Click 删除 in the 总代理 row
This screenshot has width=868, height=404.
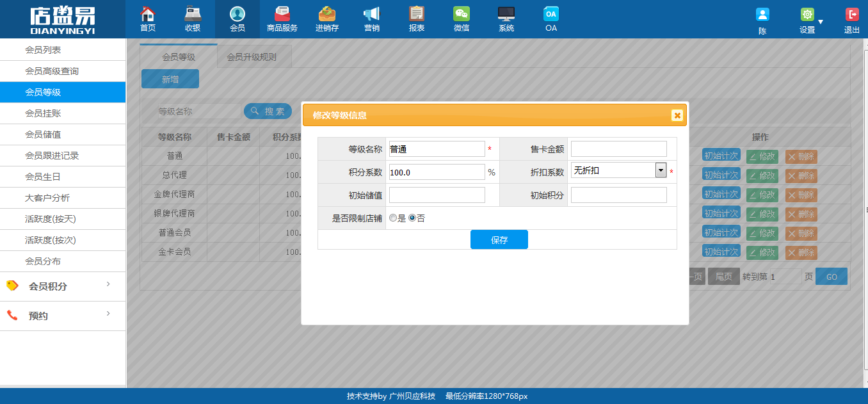[801, 175]
